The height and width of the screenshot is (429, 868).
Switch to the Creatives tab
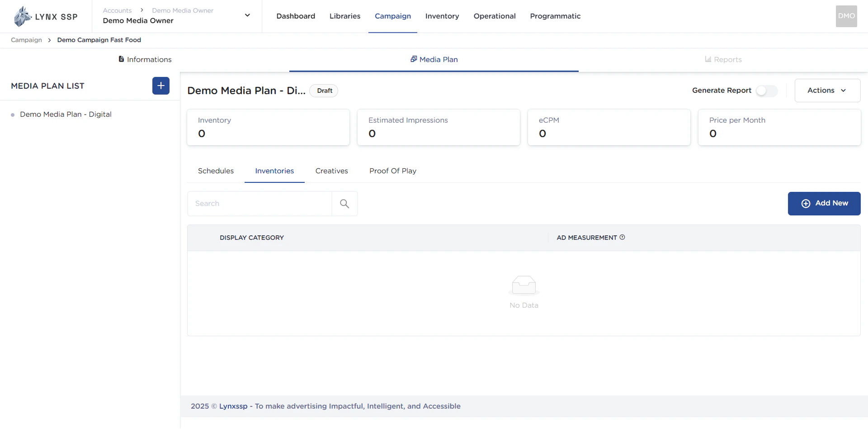[x=331, y=171]
